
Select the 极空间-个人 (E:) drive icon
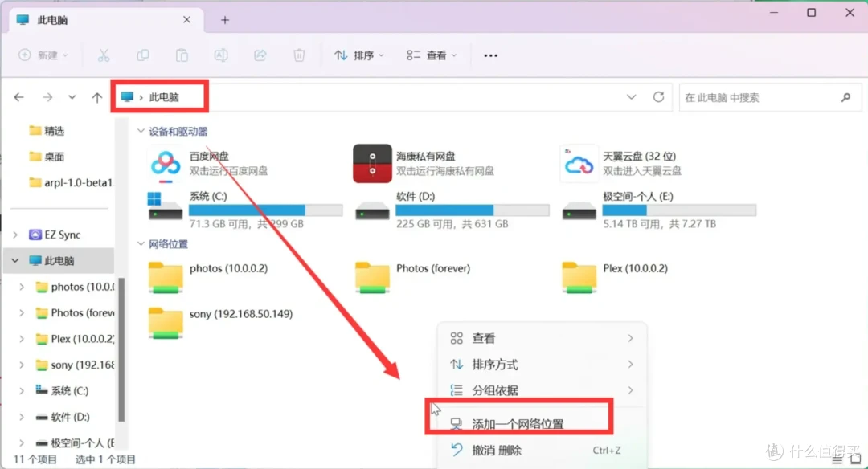coord(579,212)
